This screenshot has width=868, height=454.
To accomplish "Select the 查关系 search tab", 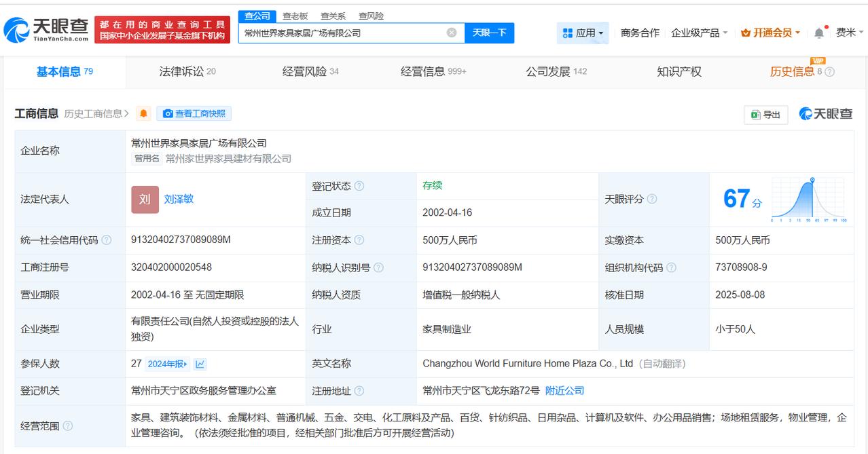I will pos(333,16).
